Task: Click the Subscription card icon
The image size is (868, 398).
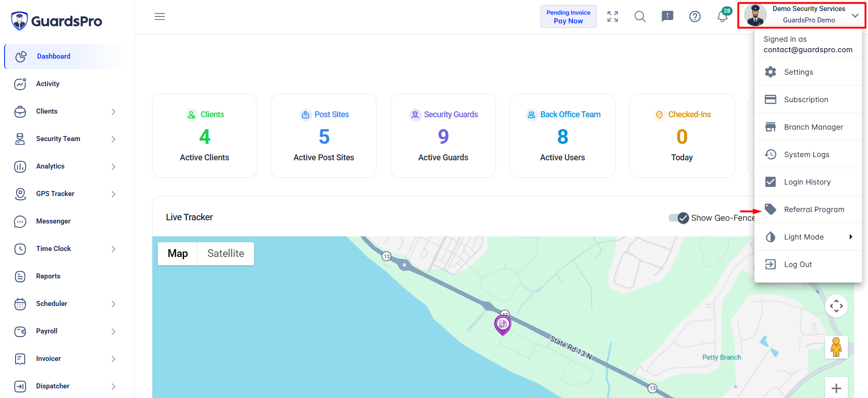Action: [x=771, y=99]
